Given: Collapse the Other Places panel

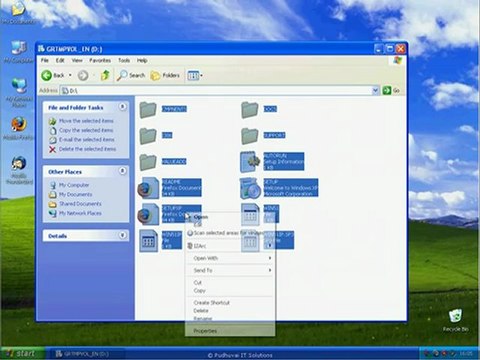Looking at the screenshot, I should [122, 171].
